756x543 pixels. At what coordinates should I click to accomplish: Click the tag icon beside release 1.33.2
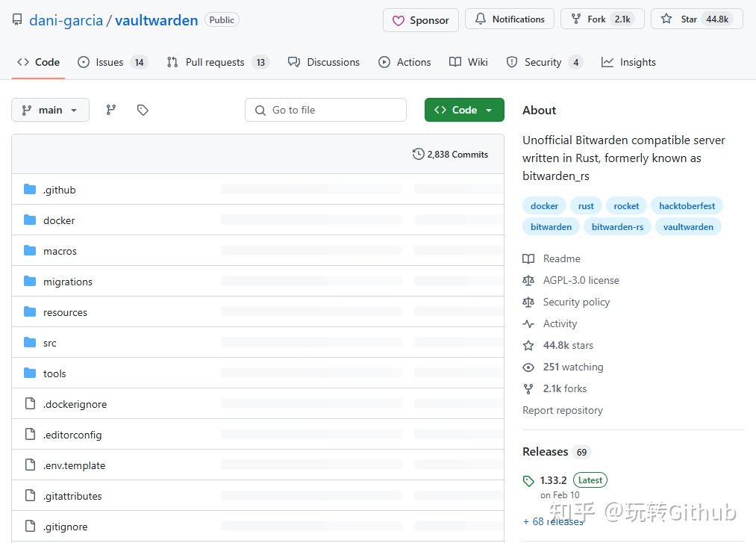pos(528,481)
